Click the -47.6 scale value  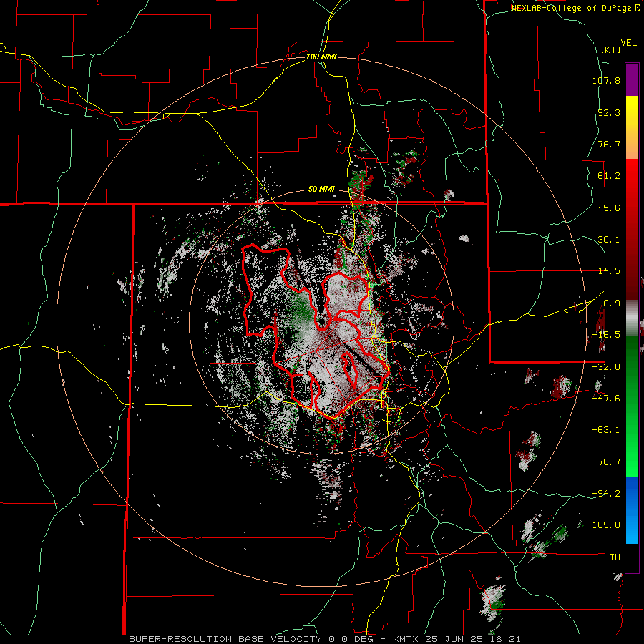click(606, 399)
